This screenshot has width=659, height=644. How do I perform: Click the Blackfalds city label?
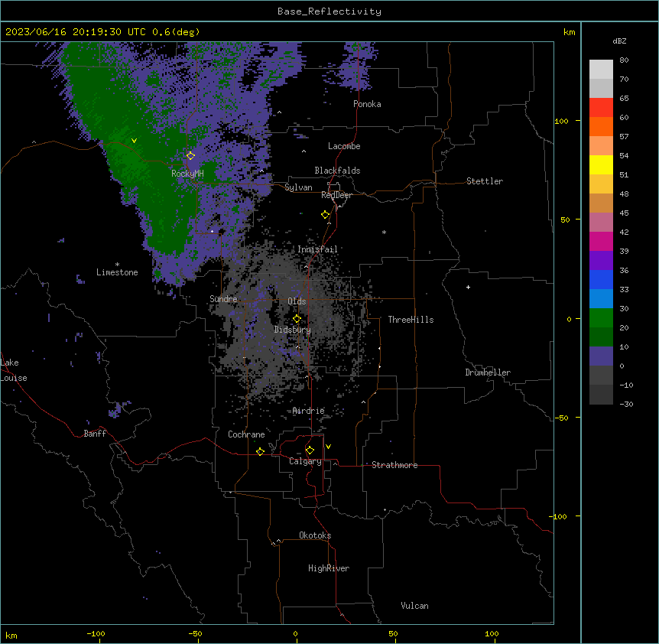(337, 171)
